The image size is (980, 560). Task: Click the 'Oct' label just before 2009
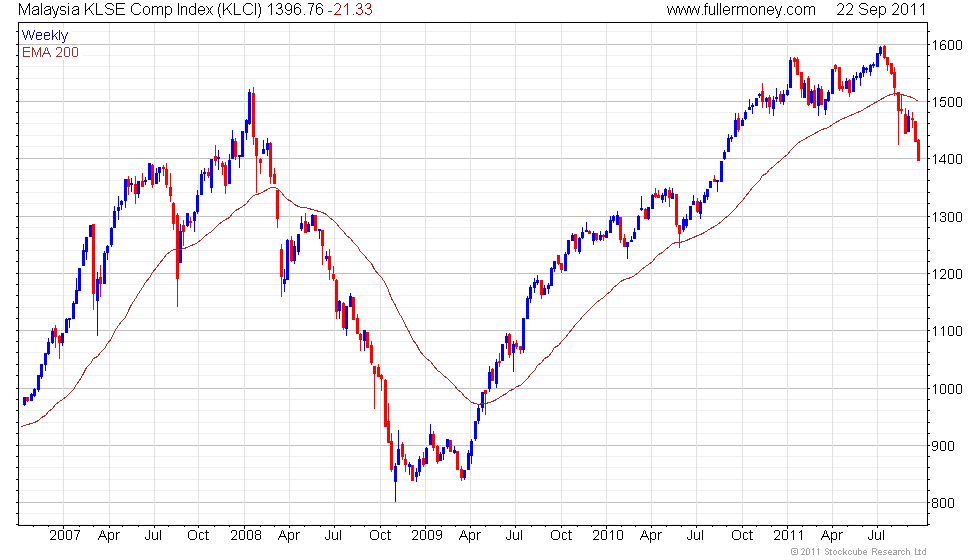[380, 536]
